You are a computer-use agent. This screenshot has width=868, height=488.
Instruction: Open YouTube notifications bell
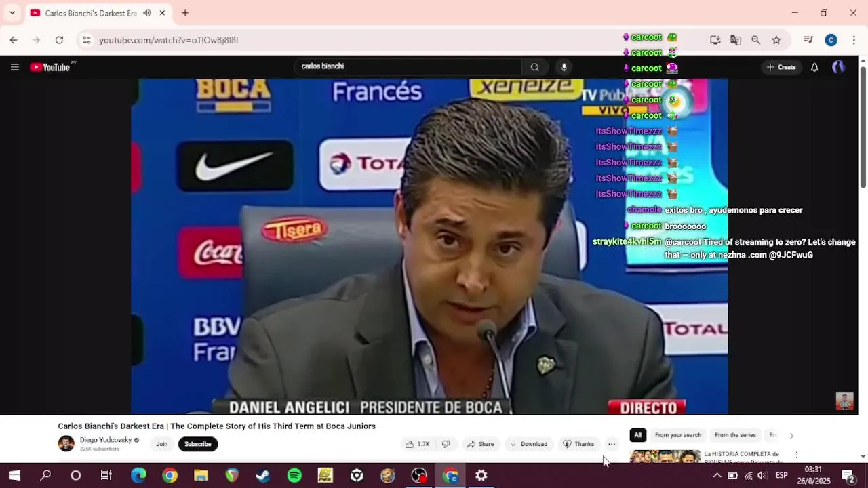tap(814, 67)
